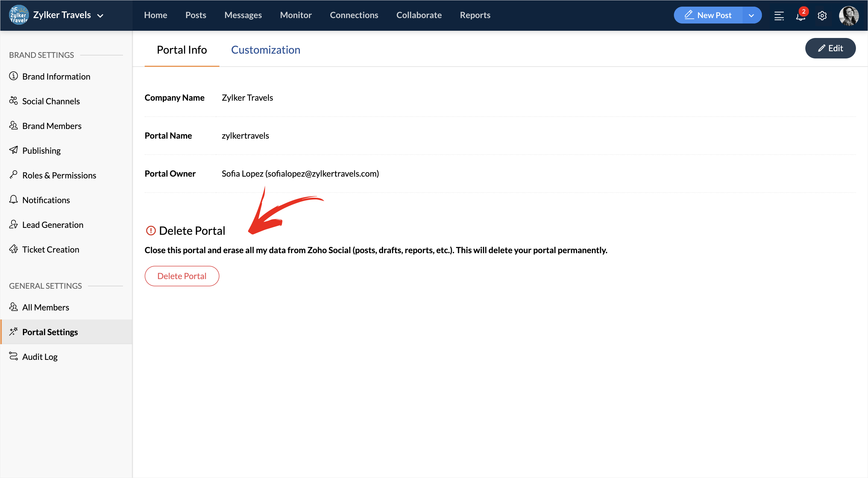Viewport: 868px width, 478px height.
Task: Expand the Zylker Travels brand dropdown
Action: [100, 15]
